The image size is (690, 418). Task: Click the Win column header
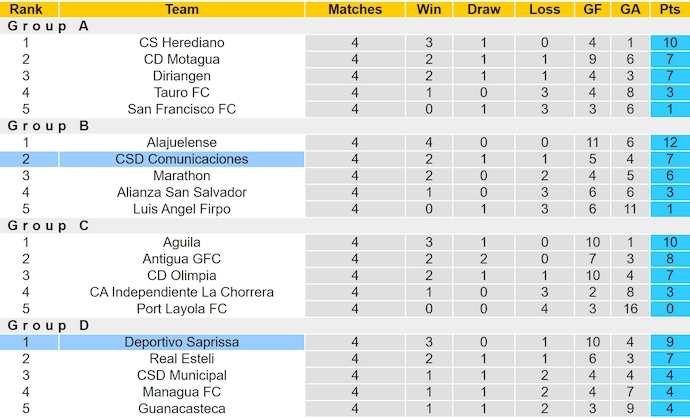click(x=428, y=9)
